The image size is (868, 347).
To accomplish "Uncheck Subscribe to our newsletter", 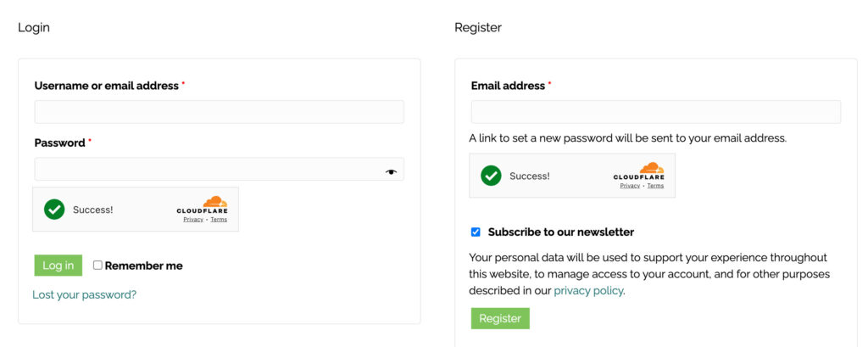I will [476, 232].
